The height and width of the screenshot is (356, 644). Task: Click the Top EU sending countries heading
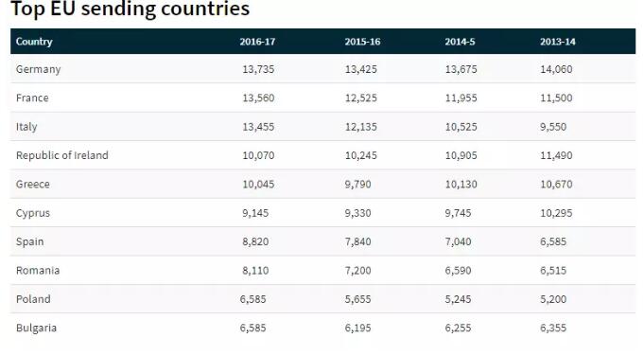coord(130,9)
